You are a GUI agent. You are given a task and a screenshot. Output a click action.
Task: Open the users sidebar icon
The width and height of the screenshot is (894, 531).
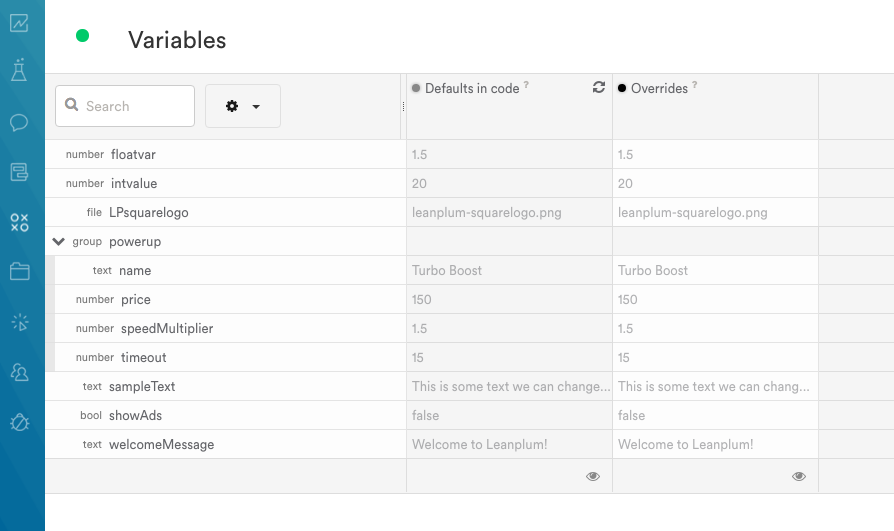pyautogui.click(x=19, y=372)
